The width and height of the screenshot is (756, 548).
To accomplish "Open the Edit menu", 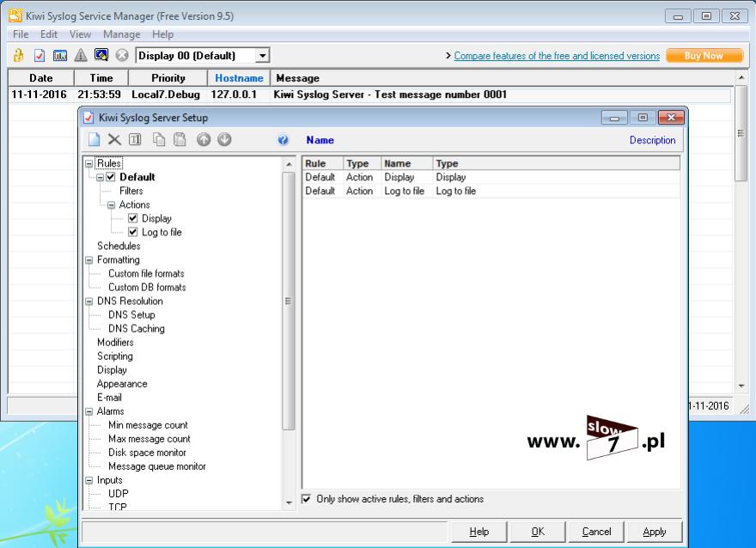I will click(49, 34).
